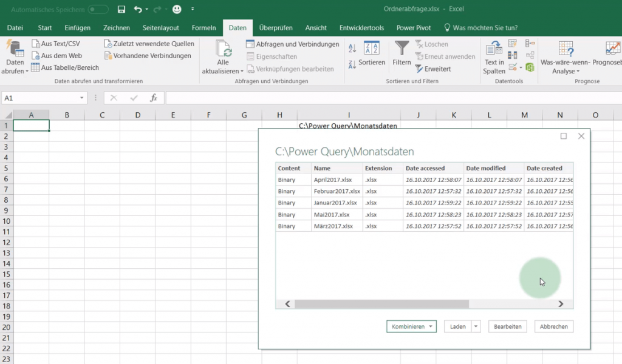Click the green data model icon

(x=530, y=67)
